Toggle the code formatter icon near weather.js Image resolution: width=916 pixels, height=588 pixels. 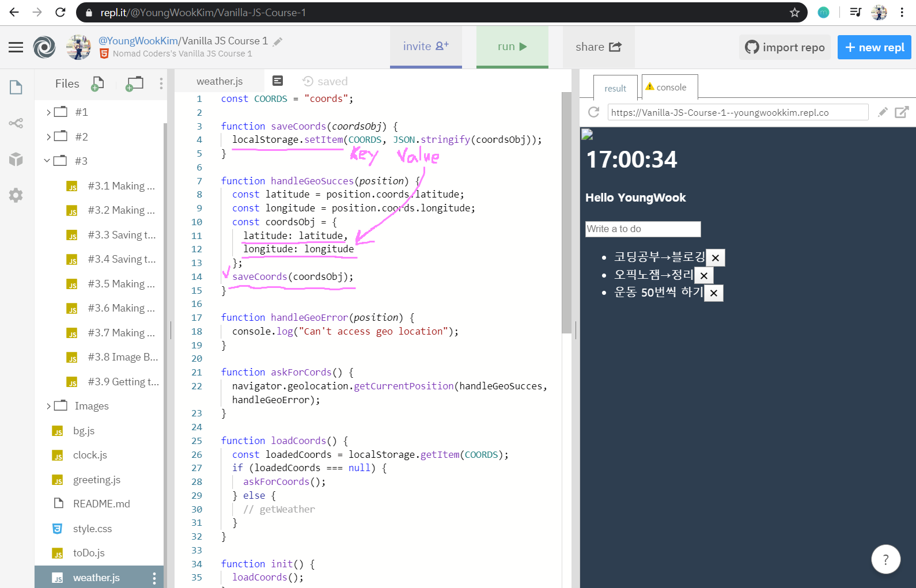(278, 81)
